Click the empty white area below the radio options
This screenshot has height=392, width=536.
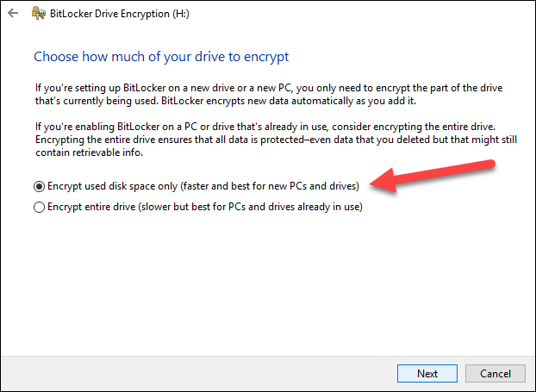tap(268, 283)
